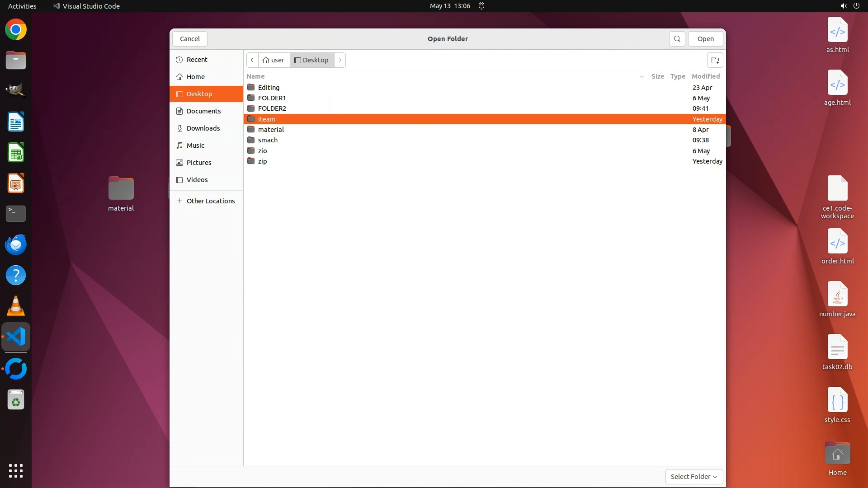868x488 pixels.
Task: Open the Show Applications grid icon
Action: pyautogui.click(x=16, y=470)
